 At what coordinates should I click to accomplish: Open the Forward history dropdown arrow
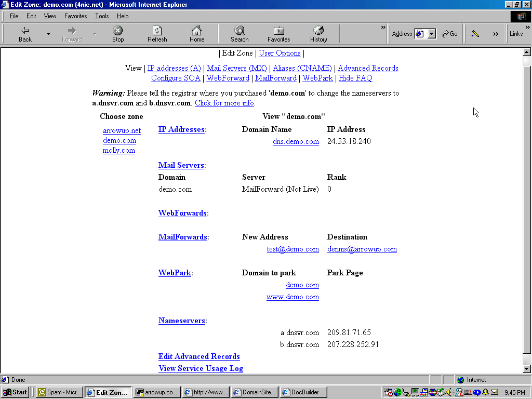click(x=95, y=34)
